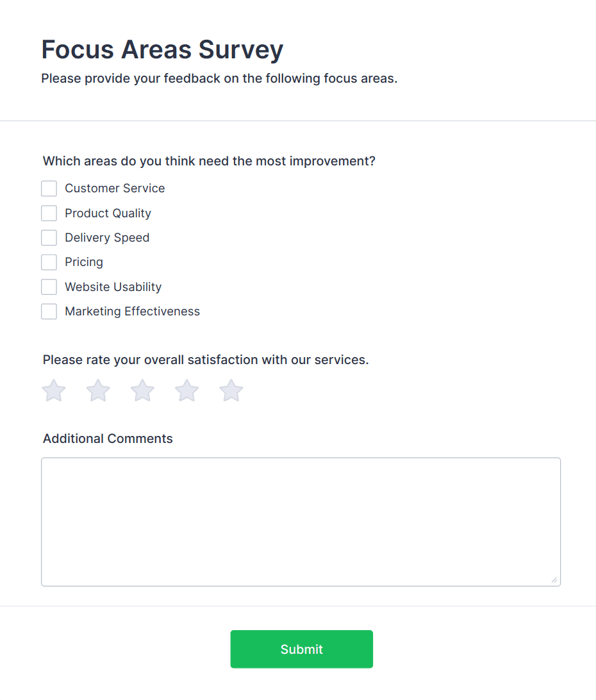Toggle the Marketing Effectiveness checkbox
Image resolution: width=596 pixels, height=700 pixels.
point(49,312)
